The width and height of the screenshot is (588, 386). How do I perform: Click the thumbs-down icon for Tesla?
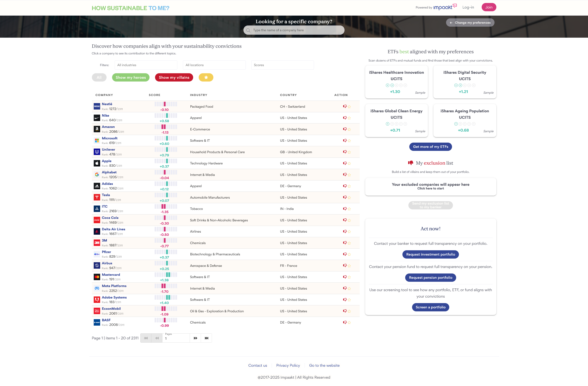(x=345, y=197)
